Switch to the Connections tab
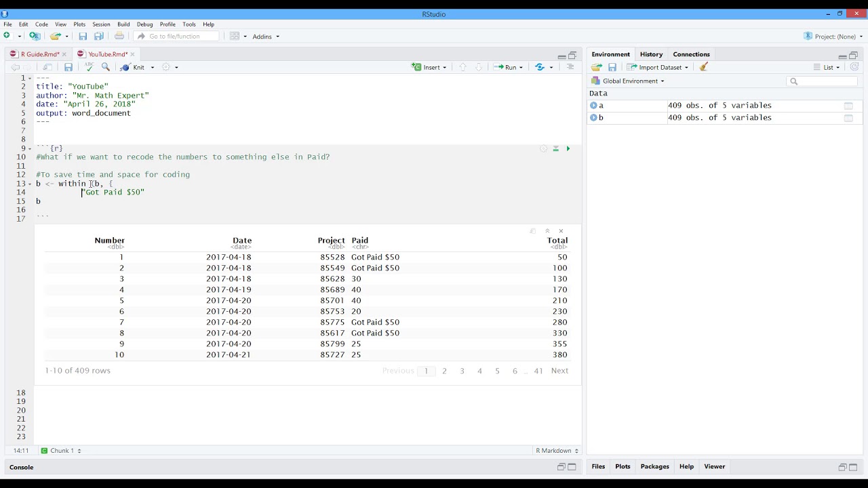This screenshot has width=868, height=488. coord(691,54)
